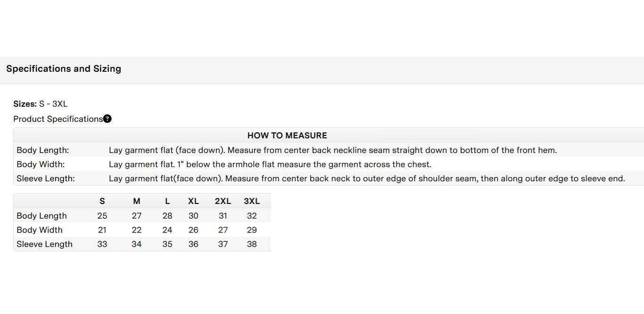Select the 3XL size column header
Viewport: 644px width, 314px height.
(252, 201)
